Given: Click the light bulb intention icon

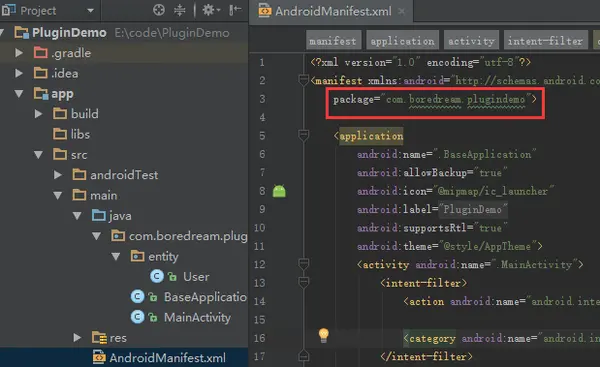Looking at the screenshot, I should 324,335.
